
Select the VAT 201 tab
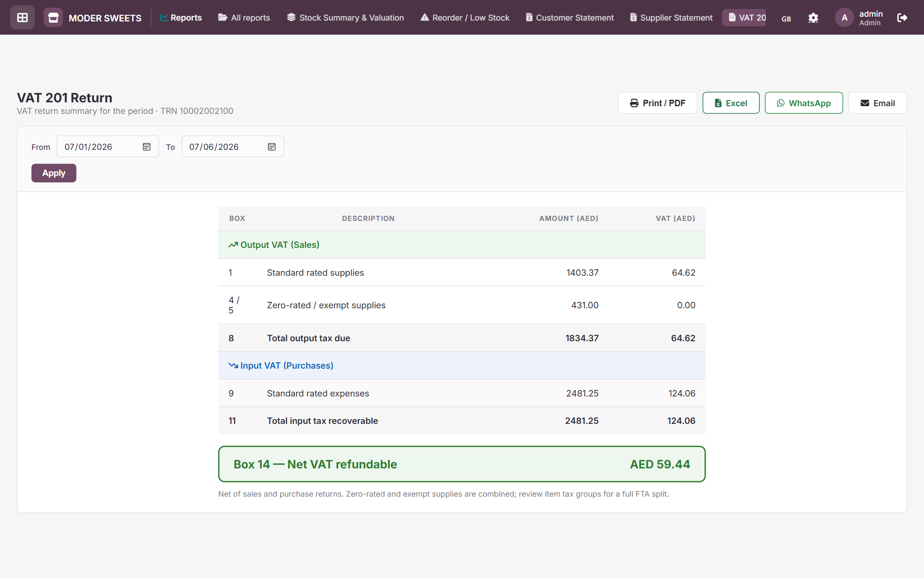(x=744, y=18)
